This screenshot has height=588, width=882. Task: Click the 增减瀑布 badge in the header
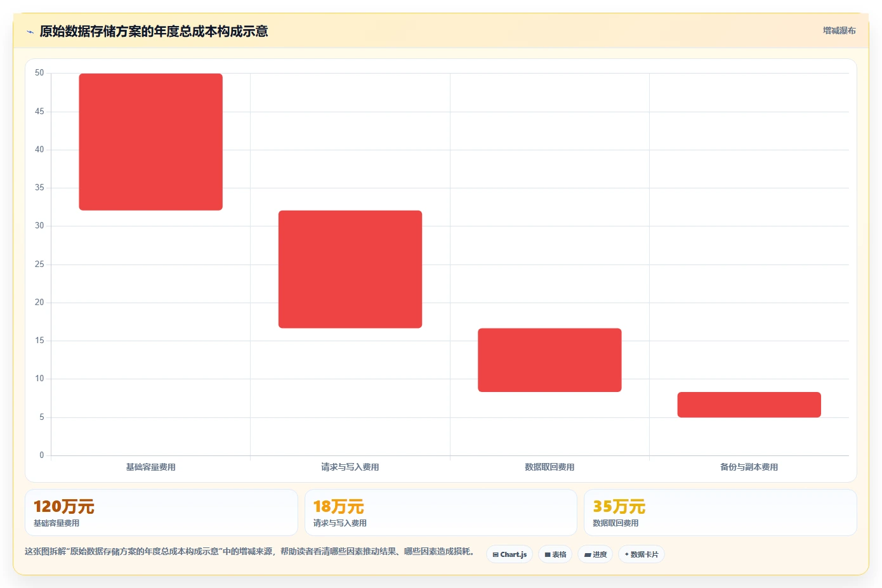click(x=839, y=30)
